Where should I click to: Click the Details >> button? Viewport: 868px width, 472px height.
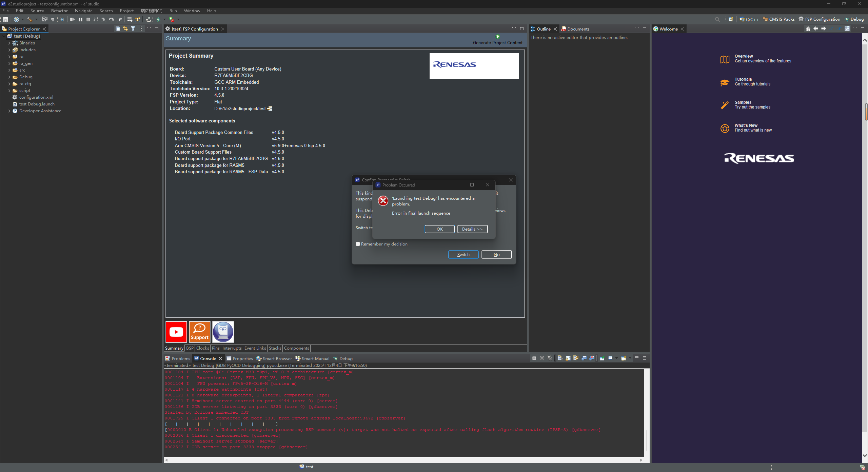pos(472,229)
